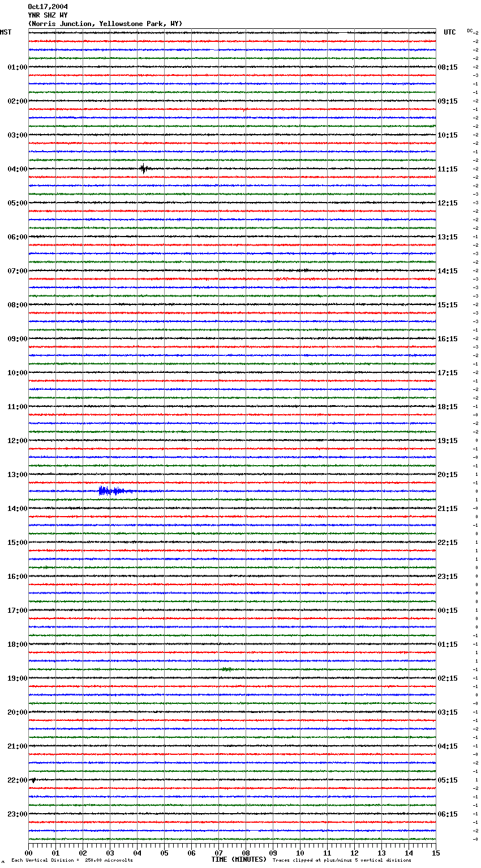Select the 07:00 MST time label

(18, 271)
